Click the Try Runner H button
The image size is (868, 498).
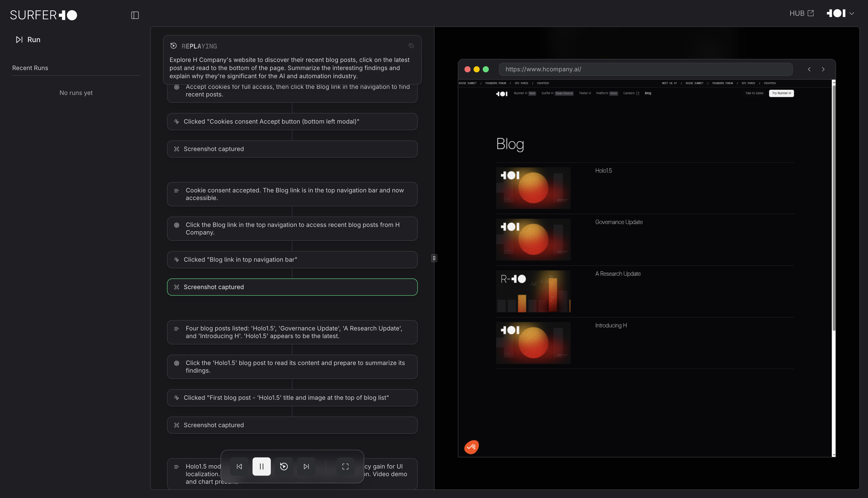781,93
